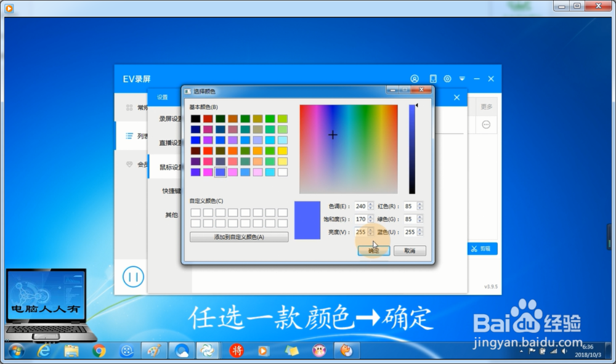The width and height of the screenshot is (616, 364).
Task: Click the video player title bar icon
Action: [9, 7]
